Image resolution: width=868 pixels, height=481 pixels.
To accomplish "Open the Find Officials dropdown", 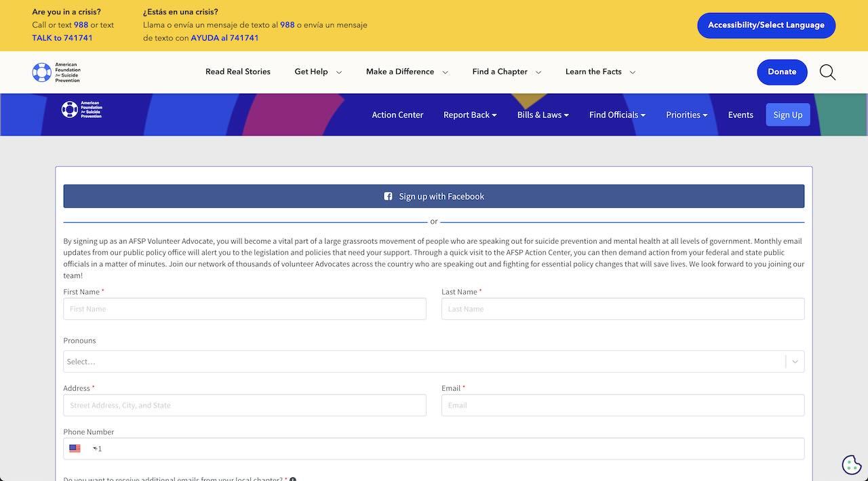I will [x=617, y=114].
